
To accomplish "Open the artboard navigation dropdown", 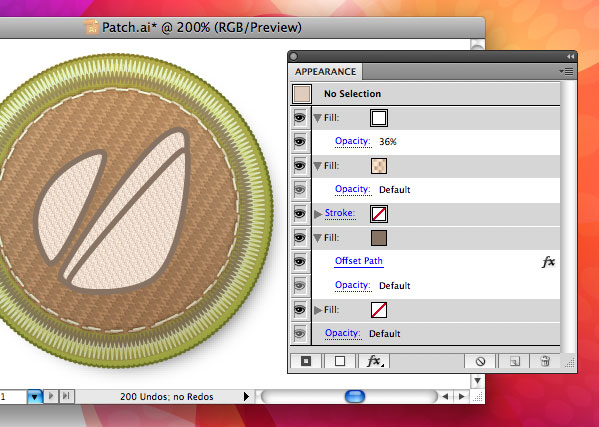I will (x=34, y=397).
